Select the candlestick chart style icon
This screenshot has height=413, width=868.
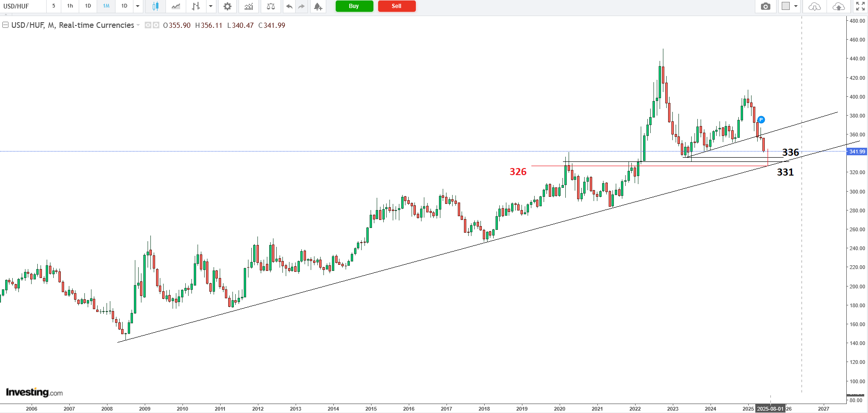tap(155, 6)
